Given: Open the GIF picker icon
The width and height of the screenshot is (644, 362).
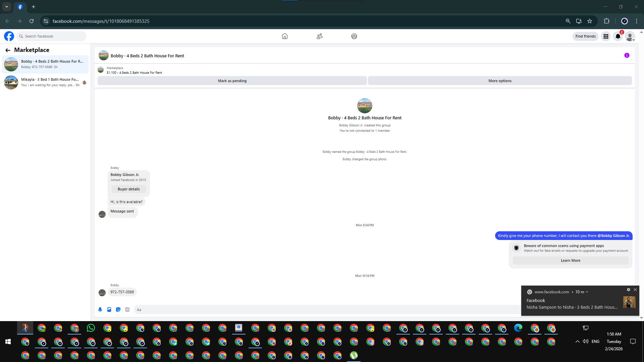Looking at the screenshot, I should [x=127, y=309].
